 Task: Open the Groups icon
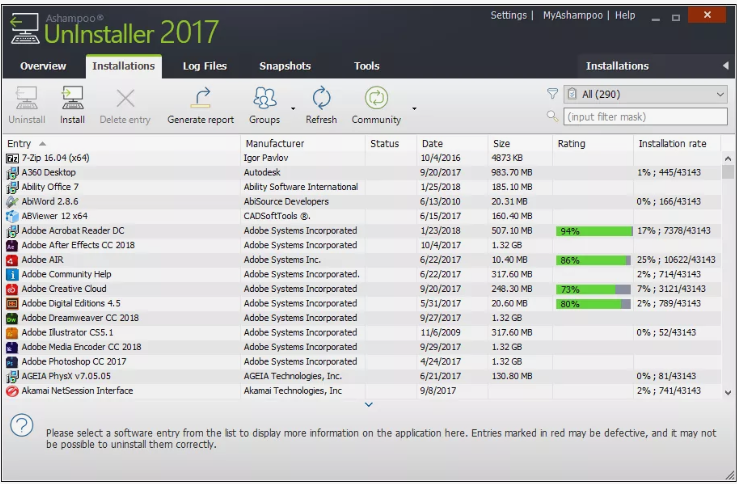click(x=265, y=98)
